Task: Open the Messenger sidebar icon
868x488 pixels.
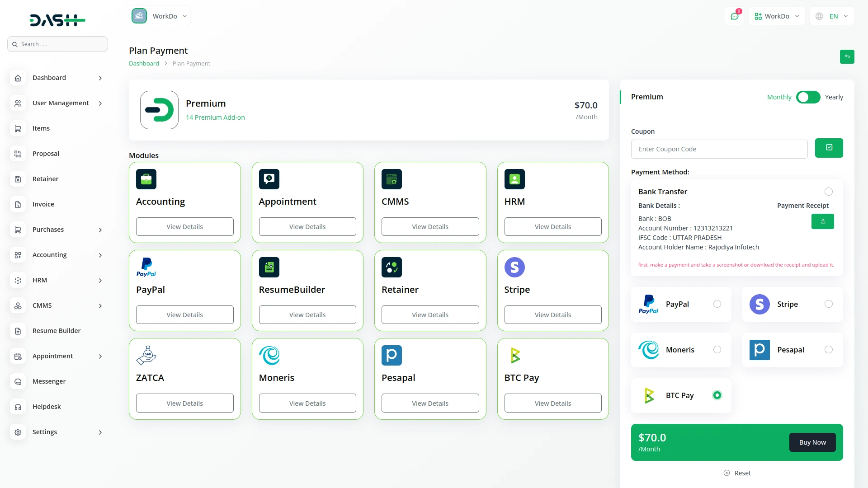Action: (x=18, y=381)
